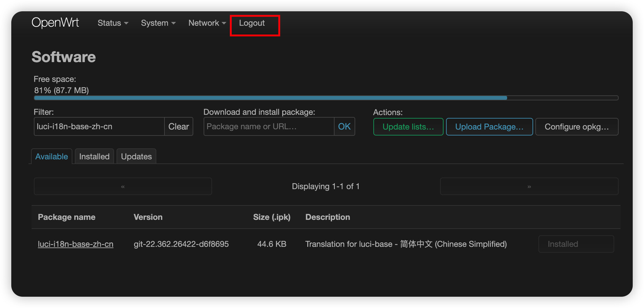Click the Installed button for luci-i18n-base-zh-cn
644x308 pixels.
click(576, 244)
